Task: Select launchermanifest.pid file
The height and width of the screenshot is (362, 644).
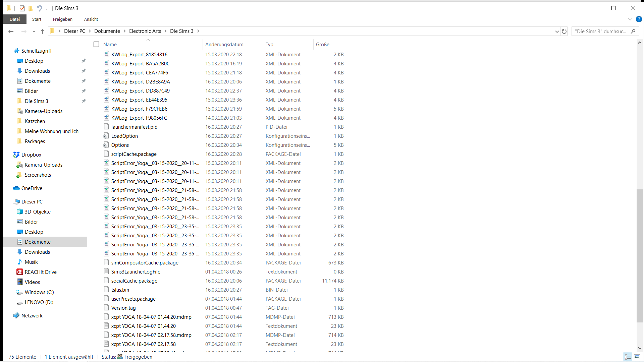Action: pos(135,127)
